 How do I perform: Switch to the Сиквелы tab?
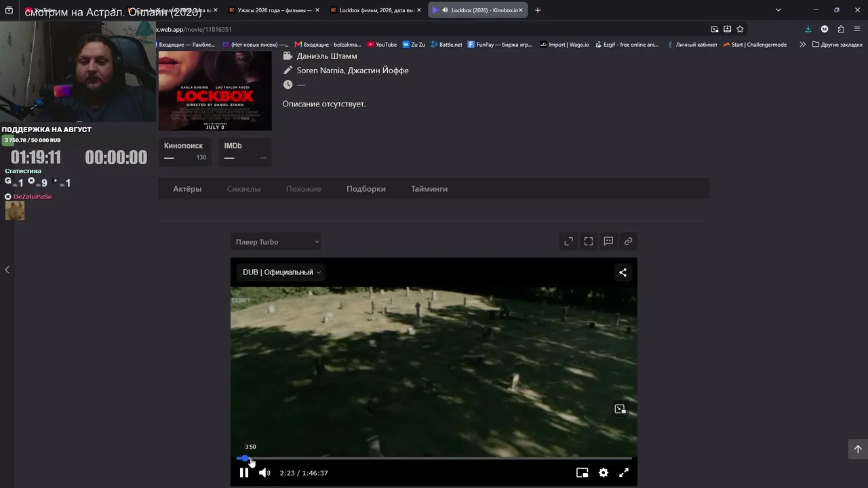[x=243, y=189]
